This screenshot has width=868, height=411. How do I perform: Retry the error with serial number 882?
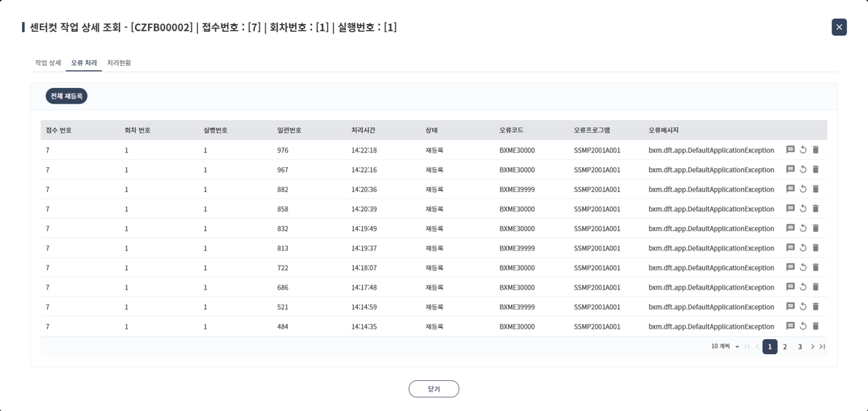802,189
